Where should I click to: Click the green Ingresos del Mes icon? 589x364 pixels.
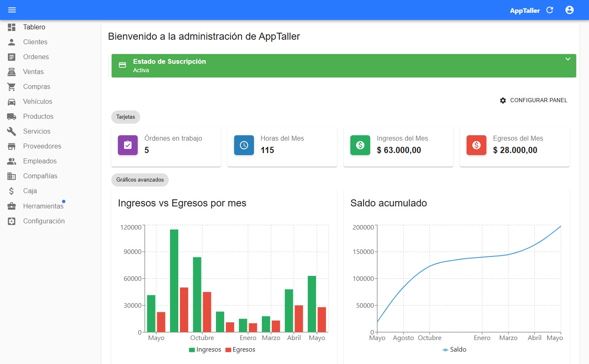click(360, 145)
